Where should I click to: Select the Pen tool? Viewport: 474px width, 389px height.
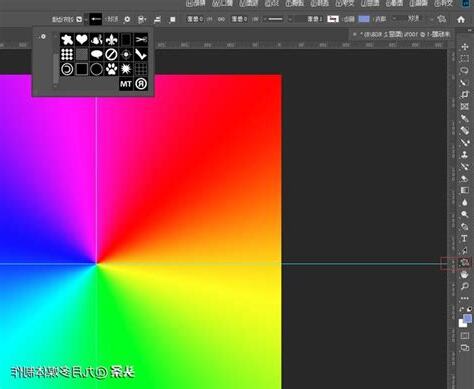[465, 227]
